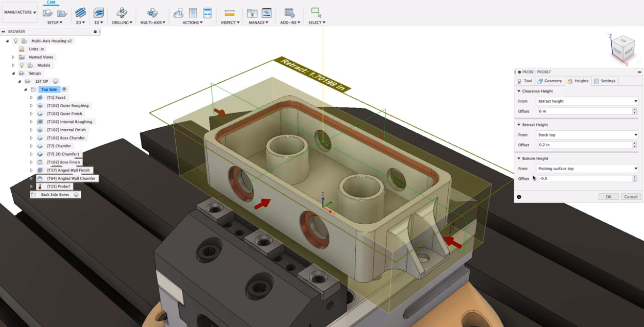Screen dimensions: 644x327
Task: Collapse the Multi-Axis Housing v2 root node
Action: (7, 41)
